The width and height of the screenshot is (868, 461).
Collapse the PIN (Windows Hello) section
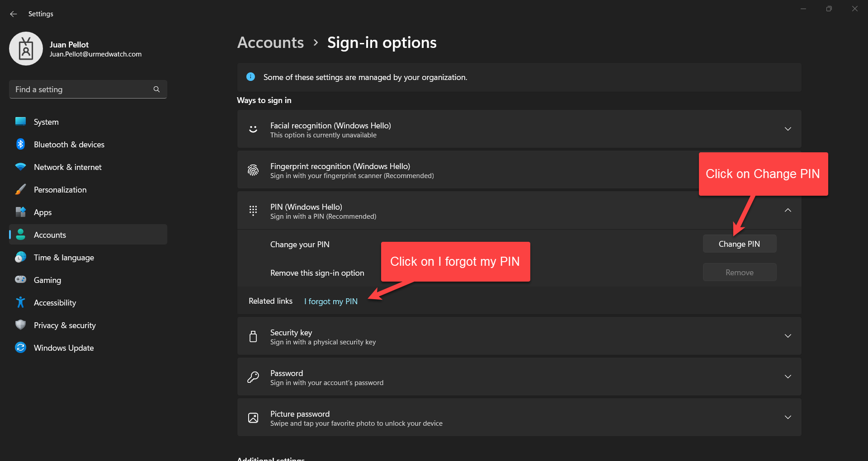(x=788, y=211)
